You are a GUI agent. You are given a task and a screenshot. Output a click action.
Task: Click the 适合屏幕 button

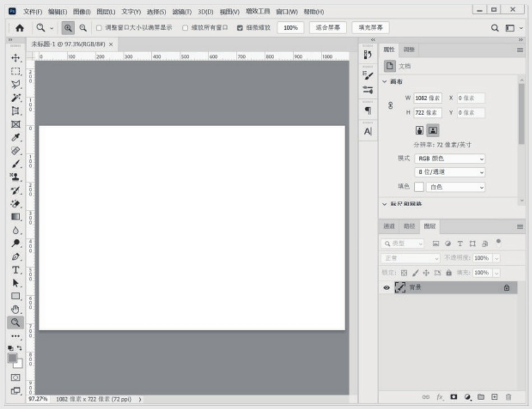[327, 27]
